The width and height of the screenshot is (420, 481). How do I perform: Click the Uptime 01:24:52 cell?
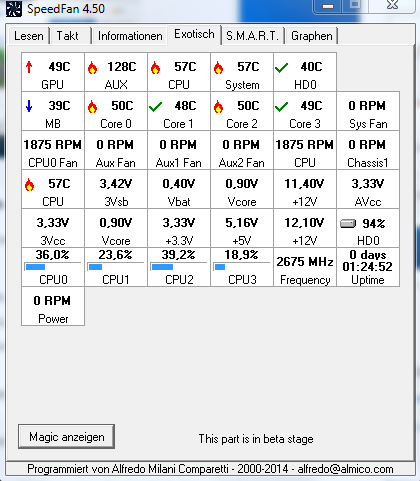click(x=368, y=267)
